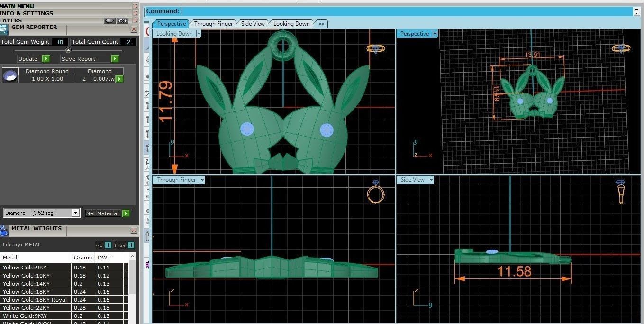Click the 13.91 dimension in Perspective view

tap(532, 55)
